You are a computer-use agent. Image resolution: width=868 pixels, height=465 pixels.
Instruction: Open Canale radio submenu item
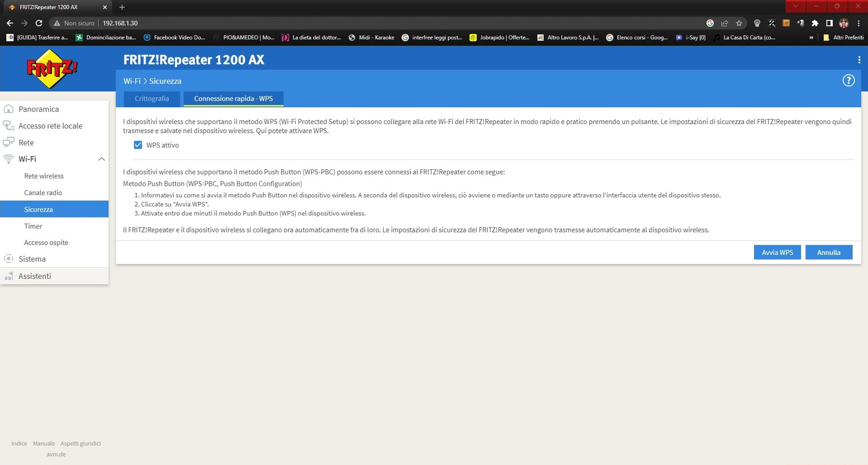point(43,192)
